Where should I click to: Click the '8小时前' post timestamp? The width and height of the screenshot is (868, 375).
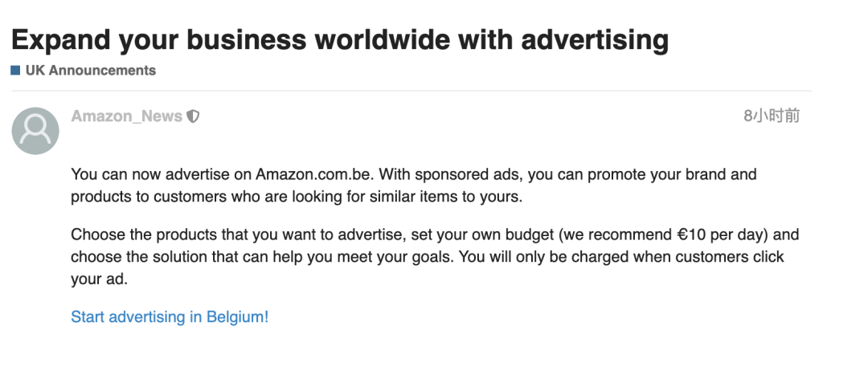pos(772,116)
